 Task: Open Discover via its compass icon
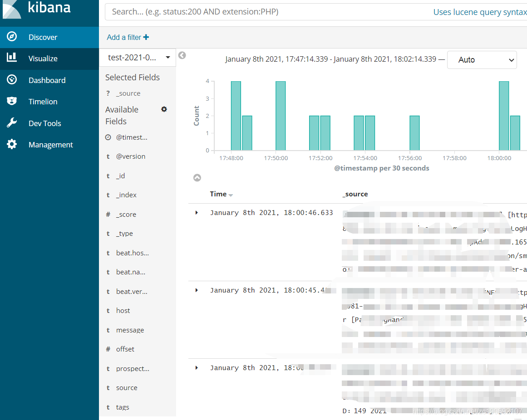point(12,37)
